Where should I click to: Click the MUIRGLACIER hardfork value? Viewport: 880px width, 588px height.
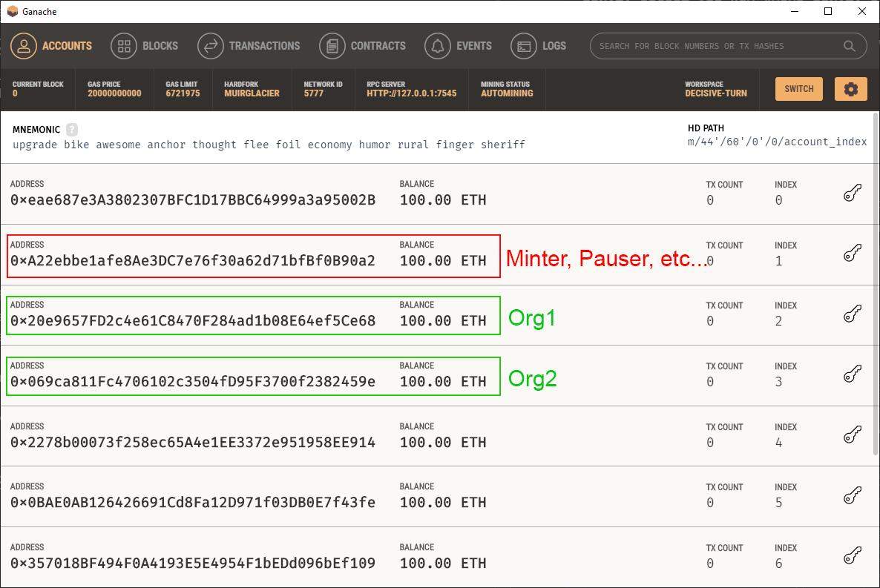click(252, 93)
